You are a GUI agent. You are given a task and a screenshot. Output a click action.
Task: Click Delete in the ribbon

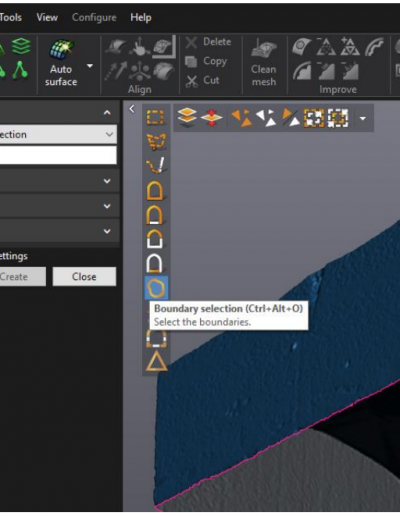click(208, 42)
